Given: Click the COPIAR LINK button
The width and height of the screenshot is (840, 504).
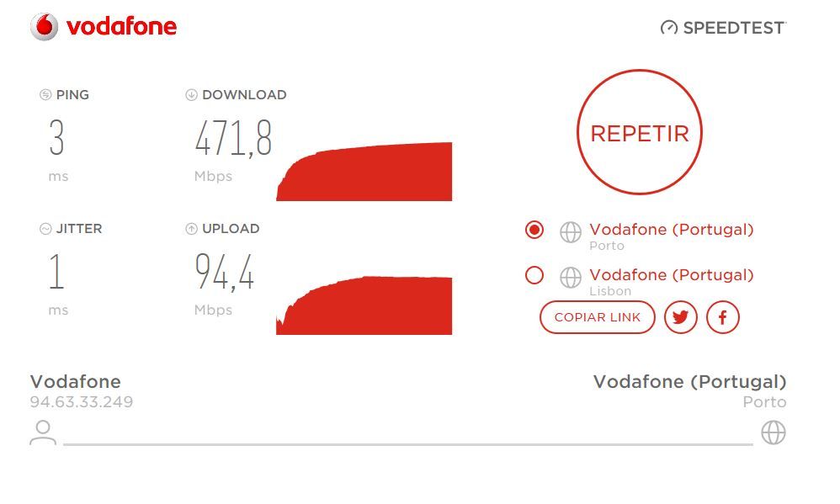Looking at the screenshot, I should pos(598,317).
